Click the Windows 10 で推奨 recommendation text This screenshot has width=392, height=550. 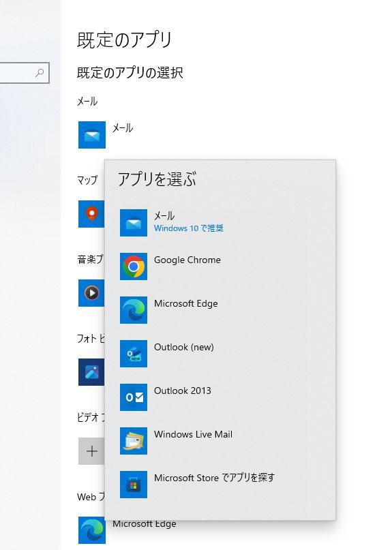[188, 228]
